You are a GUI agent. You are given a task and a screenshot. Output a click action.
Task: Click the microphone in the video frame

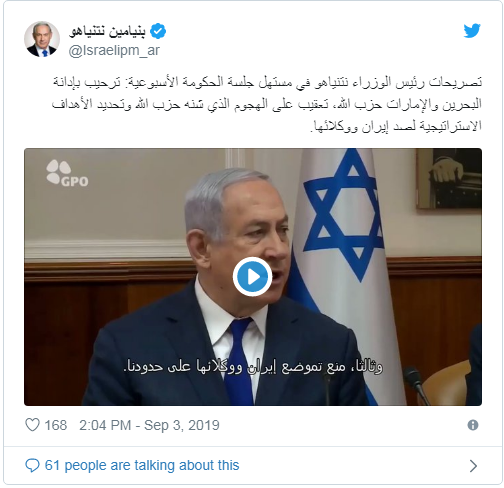click(416, 383)
